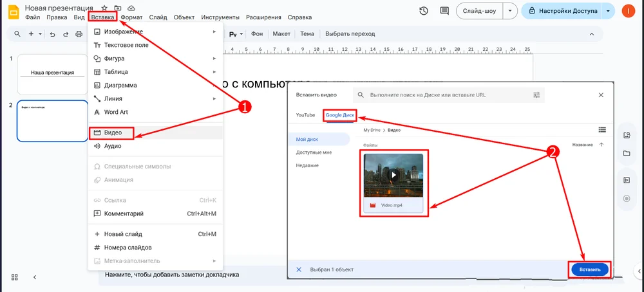The image size is (644, 292).
Task: Switch to the YouTube tab
Action: click(x=305, y=115)
